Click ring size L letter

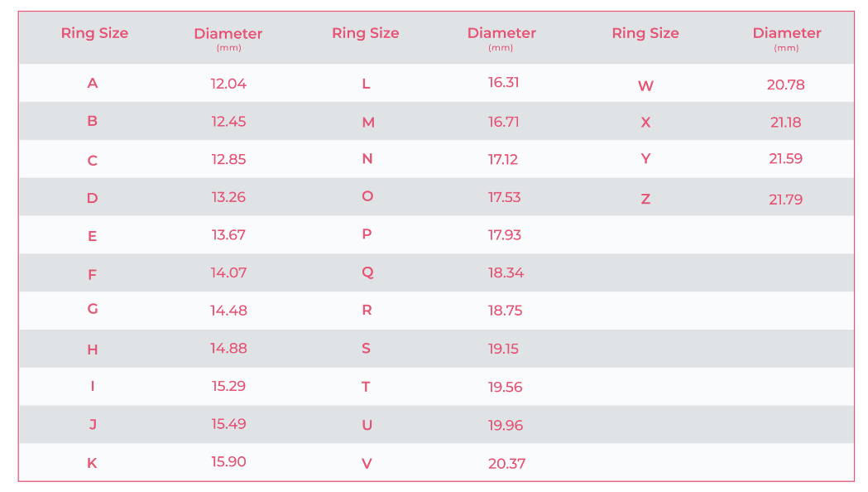coord(366,84)
